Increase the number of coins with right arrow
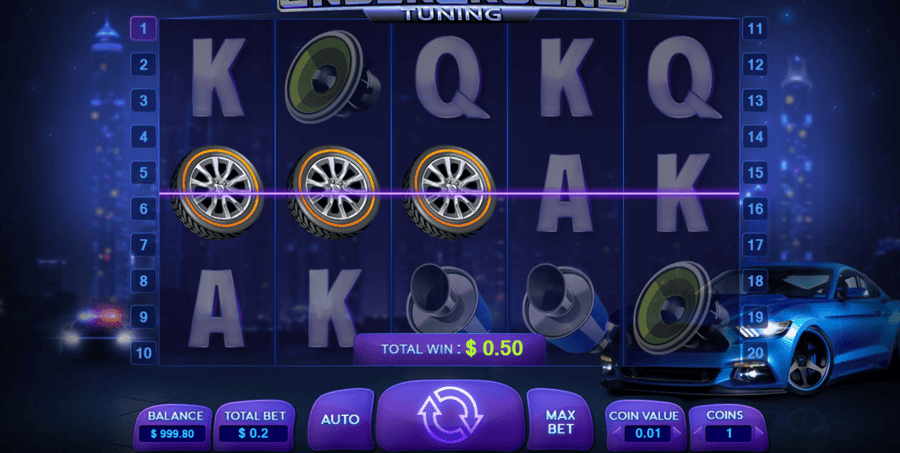The height and width of the screenshot is (453, 900). coord(760,433)
